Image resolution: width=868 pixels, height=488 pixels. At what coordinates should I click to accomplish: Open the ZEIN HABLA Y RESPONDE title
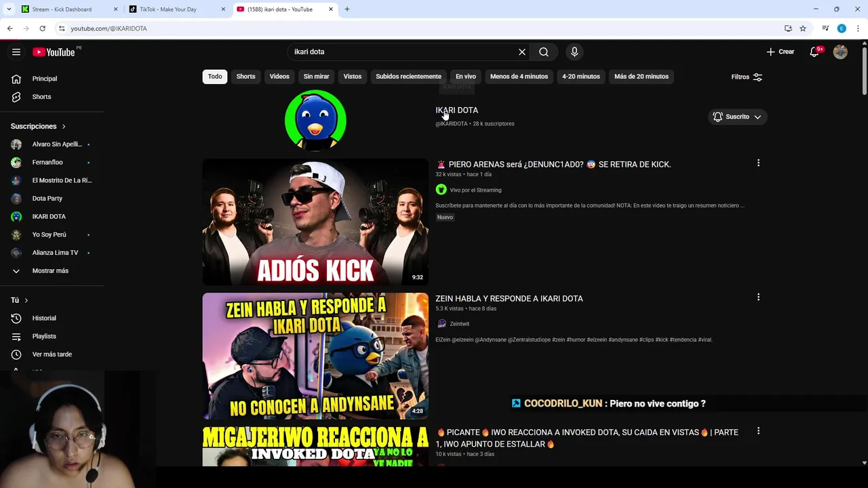pos(509,298)
